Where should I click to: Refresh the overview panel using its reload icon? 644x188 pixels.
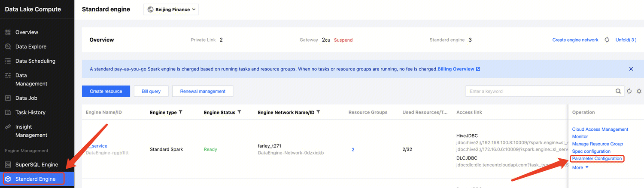tap(607, 40)
